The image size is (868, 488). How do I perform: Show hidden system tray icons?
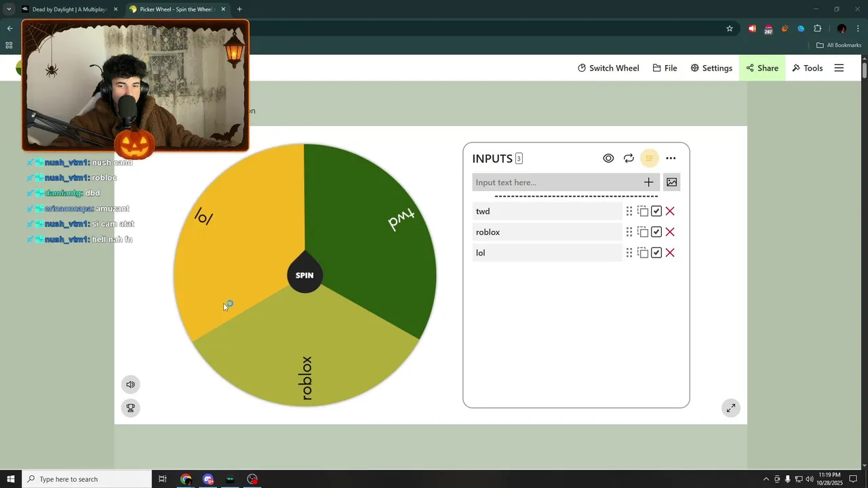tap(766, 479)
